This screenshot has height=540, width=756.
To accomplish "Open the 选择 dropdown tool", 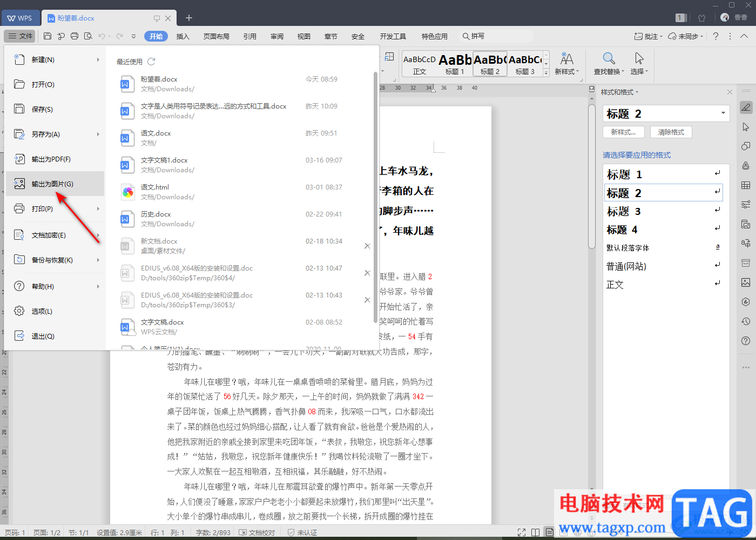I will [639, 64].
